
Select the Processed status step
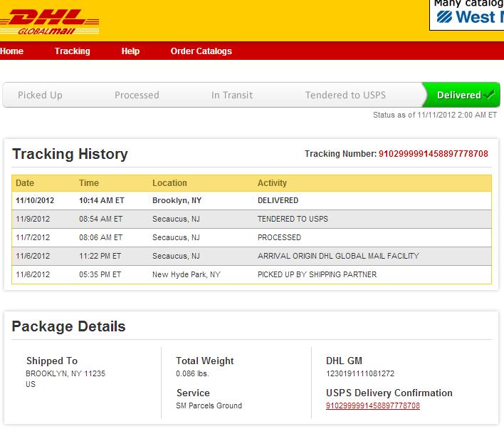pos(137,95)
